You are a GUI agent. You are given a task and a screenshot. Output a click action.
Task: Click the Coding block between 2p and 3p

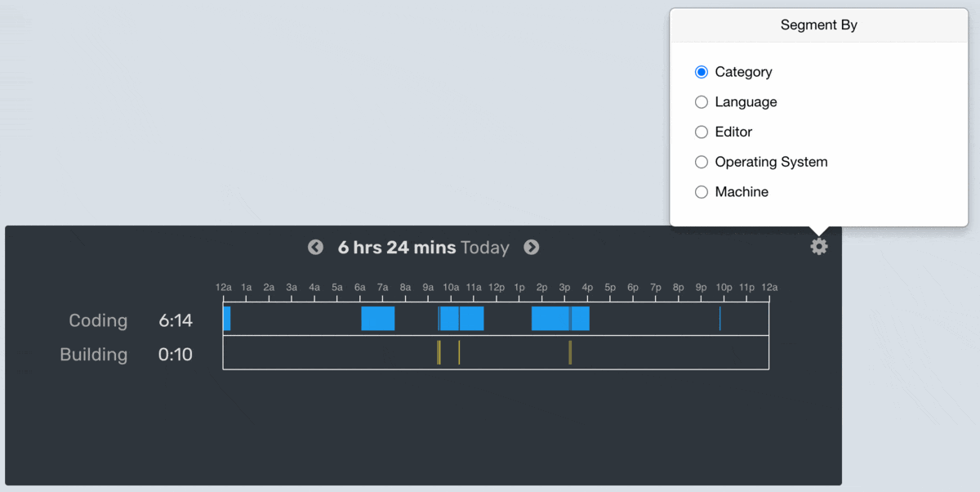tap(550, 319)
